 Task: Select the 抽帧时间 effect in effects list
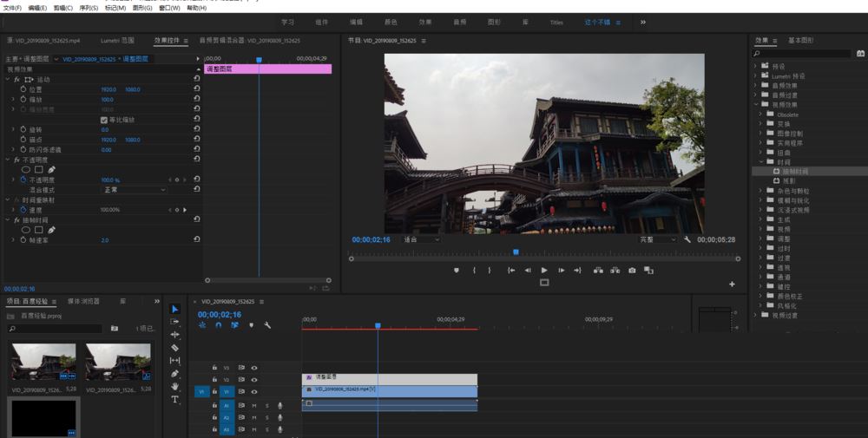coord(795,172)
